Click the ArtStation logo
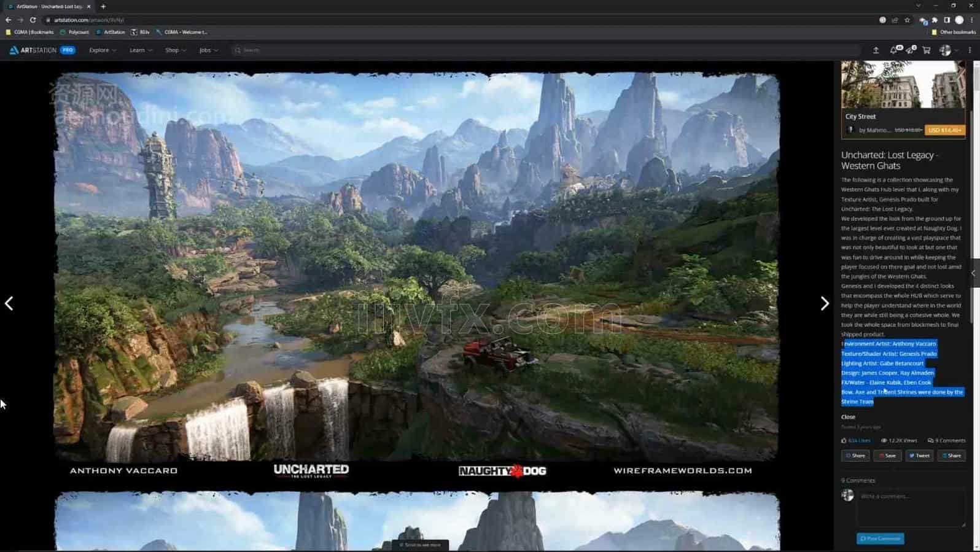The width and height of the screenshot is (980, 552). click(33, 50)
